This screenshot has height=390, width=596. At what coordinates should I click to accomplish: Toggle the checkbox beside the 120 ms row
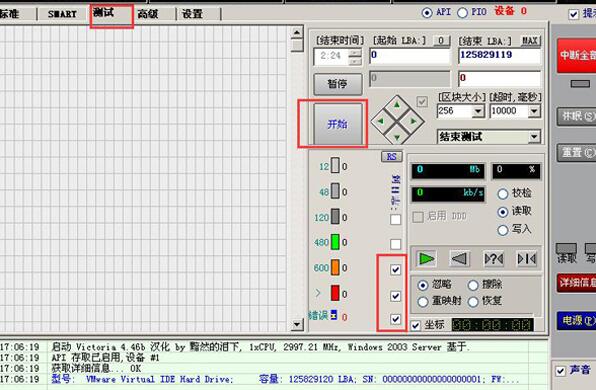point(395,219)
